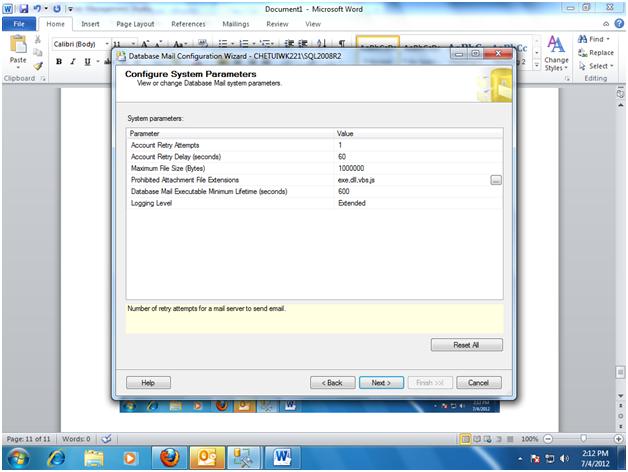Open the Select dropdown in Editing group
Viewport: 628px width, 472px height.
tap(596, 66)
